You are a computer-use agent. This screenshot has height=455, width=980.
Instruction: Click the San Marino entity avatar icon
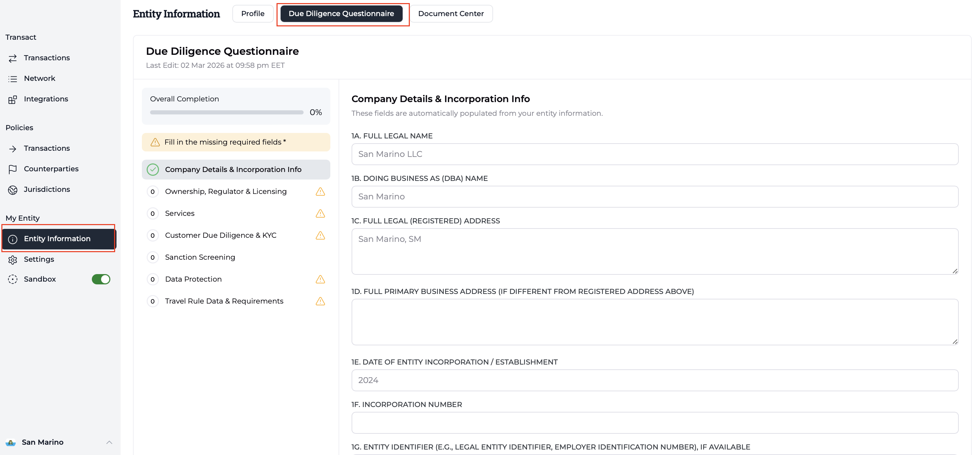11,442
